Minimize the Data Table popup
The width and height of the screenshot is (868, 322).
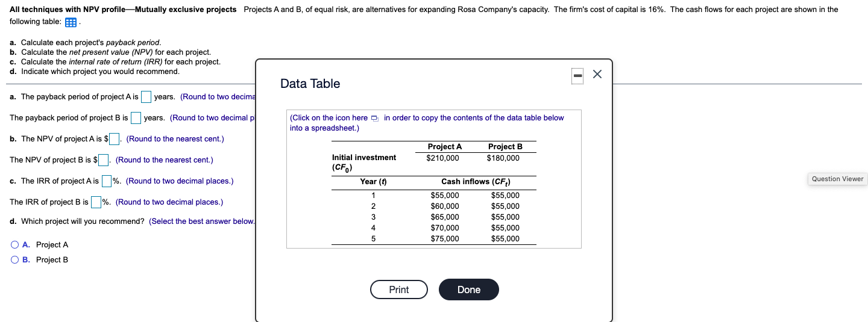pyautogui.click(x=577, y=75)
